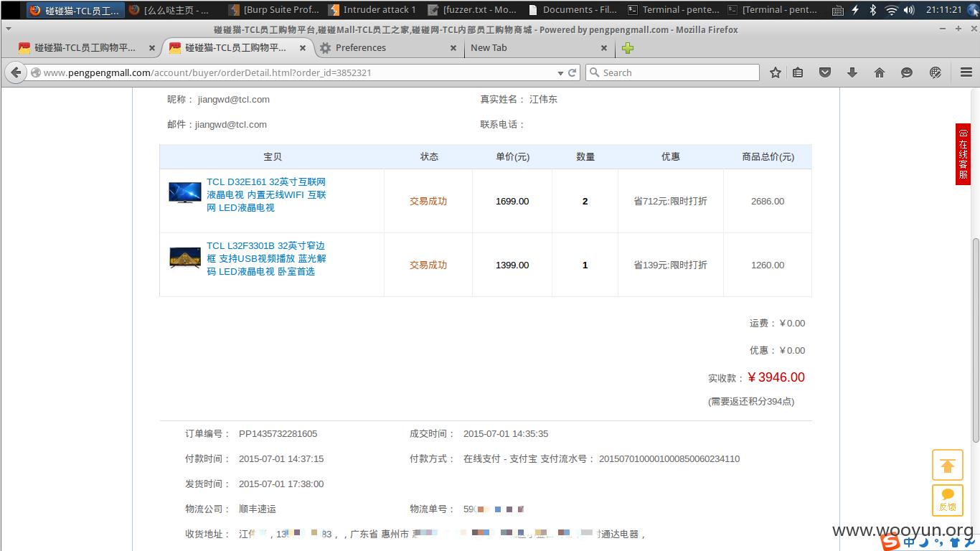The width and height of the screenshot is (980, 551).
Task: Go to the Firefox home page icon
Action: (x=880, y=72)
